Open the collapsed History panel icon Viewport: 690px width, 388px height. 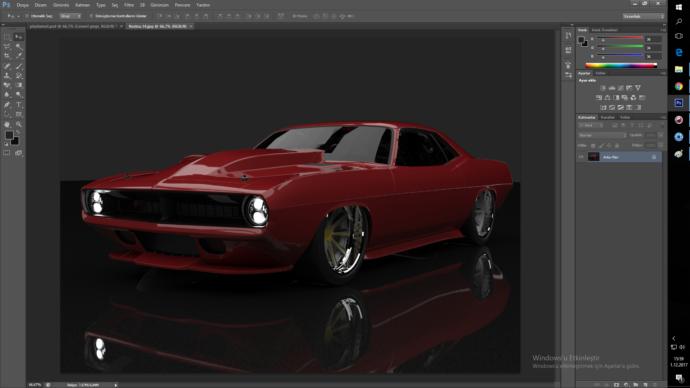[x=568, y=36]
